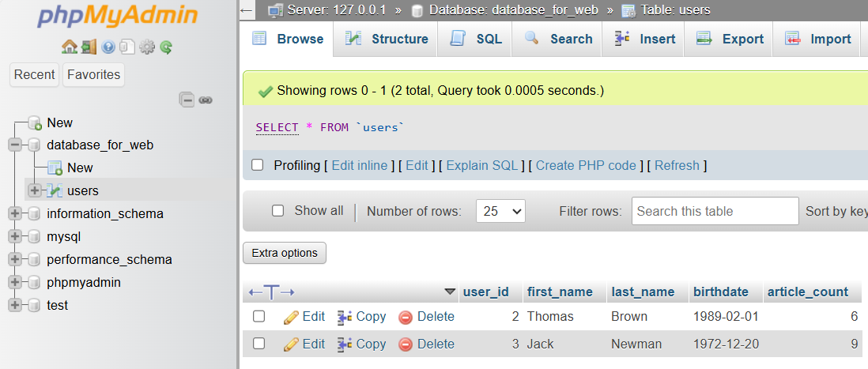This screenshot has height=369, width=868.
Task: Click red Delete icon for Jack row
Action: tap(406, 345)
